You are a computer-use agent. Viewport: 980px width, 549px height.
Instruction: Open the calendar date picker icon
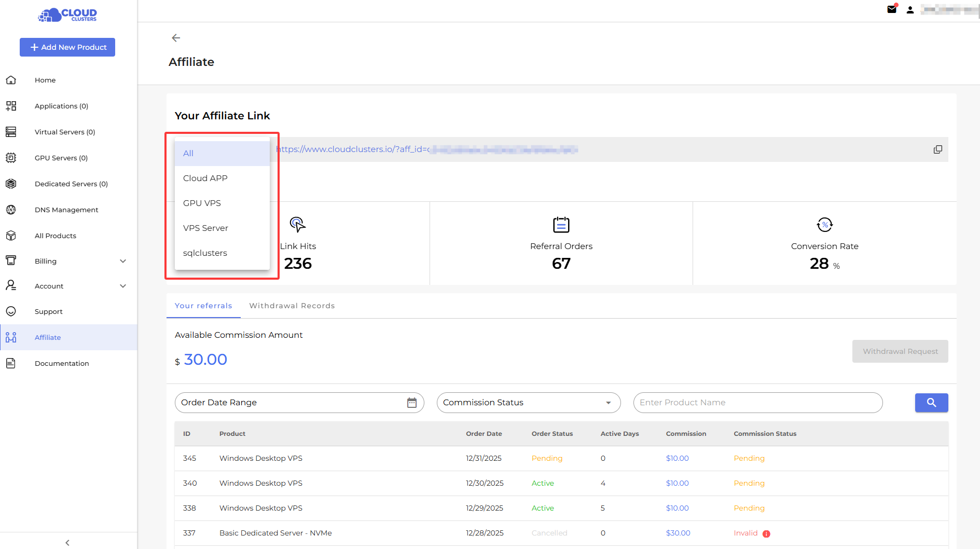412,403
